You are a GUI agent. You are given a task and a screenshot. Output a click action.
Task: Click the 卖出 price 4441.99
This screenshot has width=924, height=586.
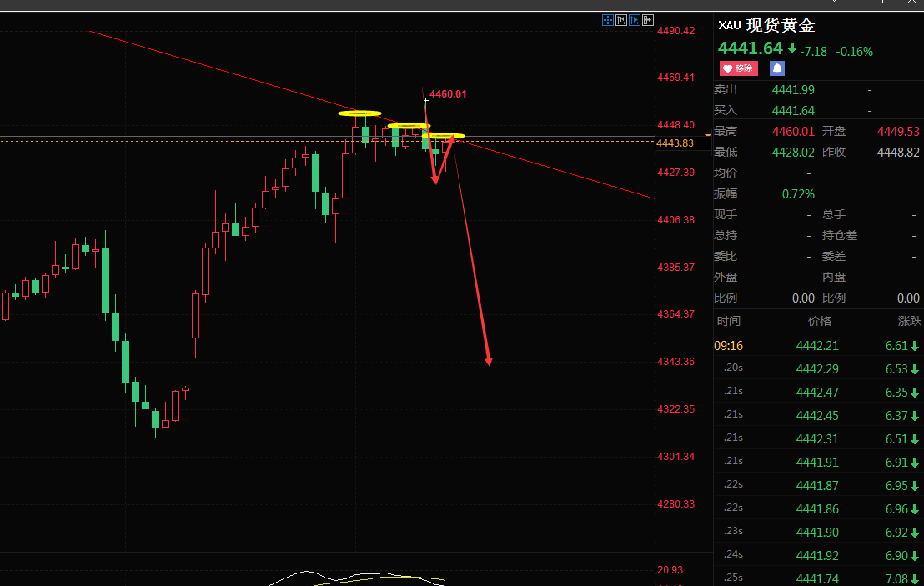(x=793, y=90)
